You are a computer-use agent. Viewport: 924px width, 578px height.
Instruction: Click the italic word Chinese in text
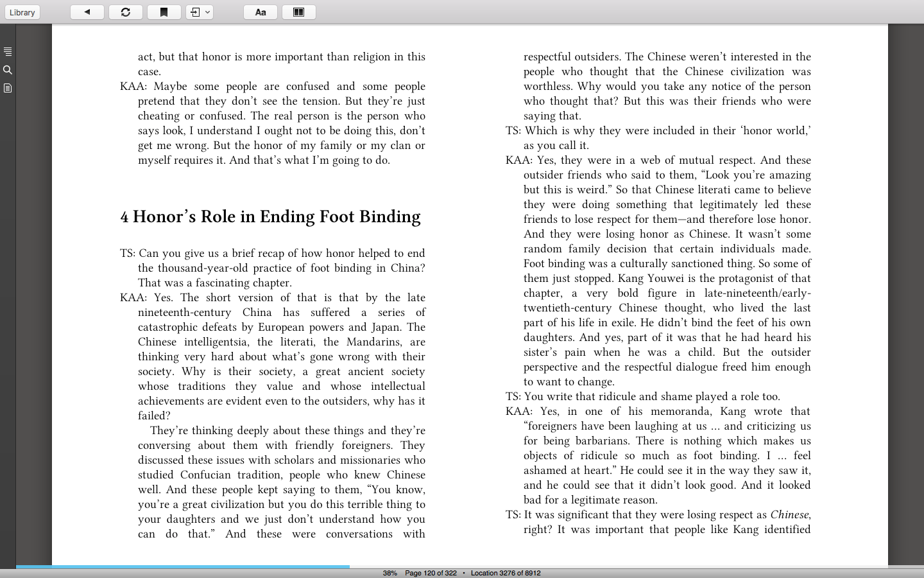[789, 514]
